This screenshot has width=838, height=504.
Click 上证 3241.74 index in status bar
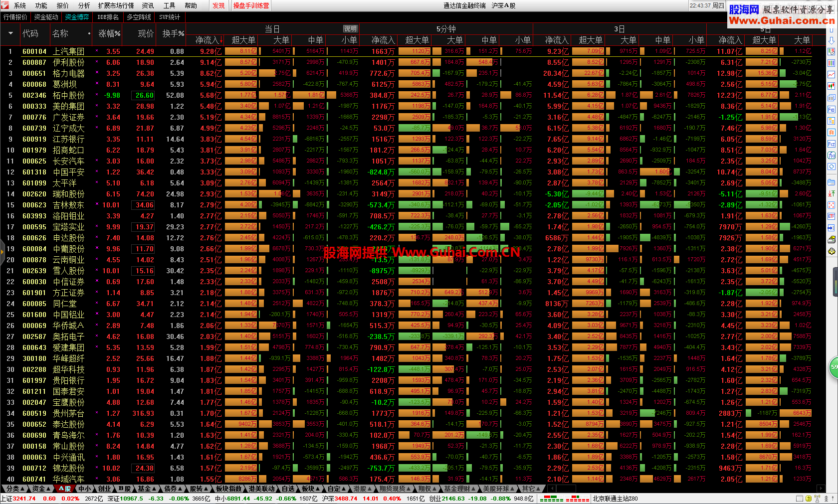tap(18, 499)
